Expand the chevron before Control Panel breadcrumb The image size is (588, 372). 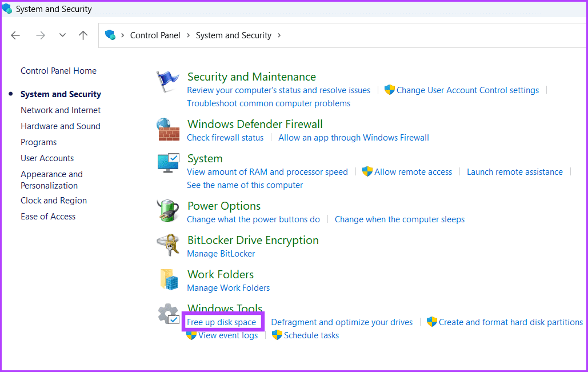point(123,35)
